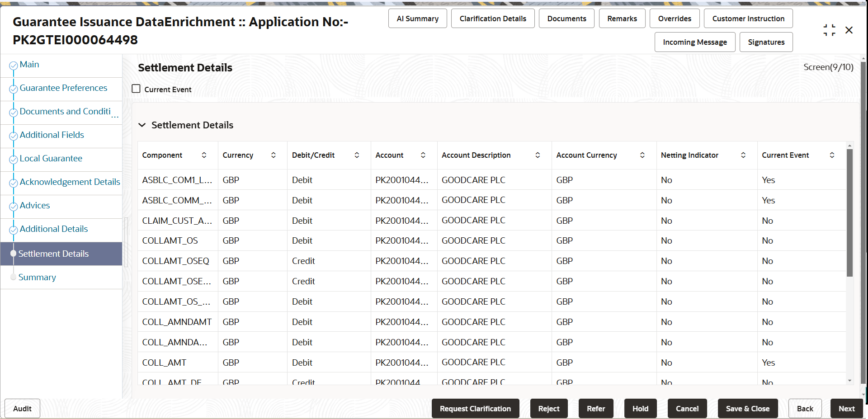The width and height of the screenshot is (868, 419).
Task: Open the Incoming Message panel
Action: point(695,42)
